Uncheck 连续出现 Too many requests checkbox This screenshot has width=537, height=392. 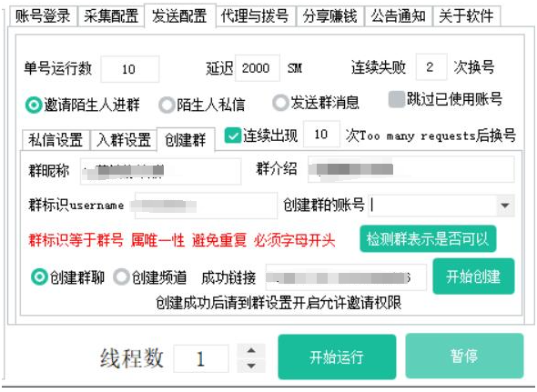[233, 136]
